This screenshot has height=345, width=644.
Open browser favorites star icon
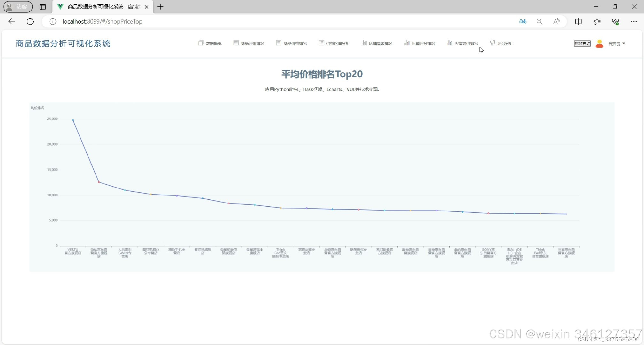597,21
